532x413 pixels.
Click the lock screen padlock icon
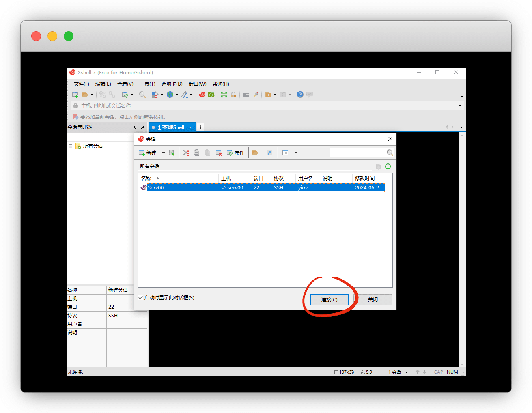point(233,95)
